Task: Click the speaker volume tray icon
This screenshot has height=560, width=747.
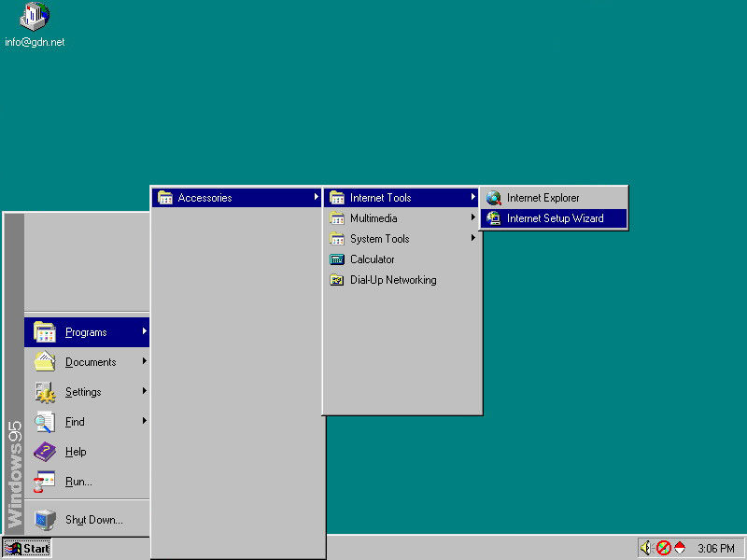Action: point(645,548)
